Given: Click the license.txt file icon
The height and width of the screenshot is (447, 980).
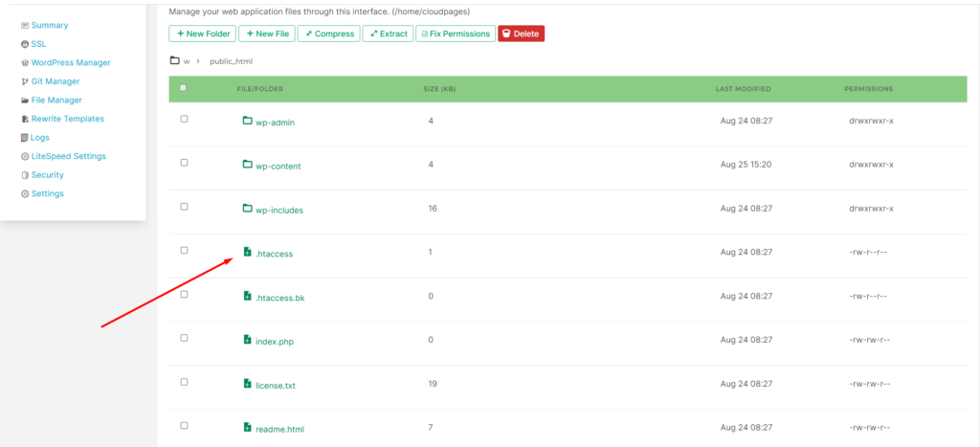Looking at the screenshot, I should (x=248, y=383).
